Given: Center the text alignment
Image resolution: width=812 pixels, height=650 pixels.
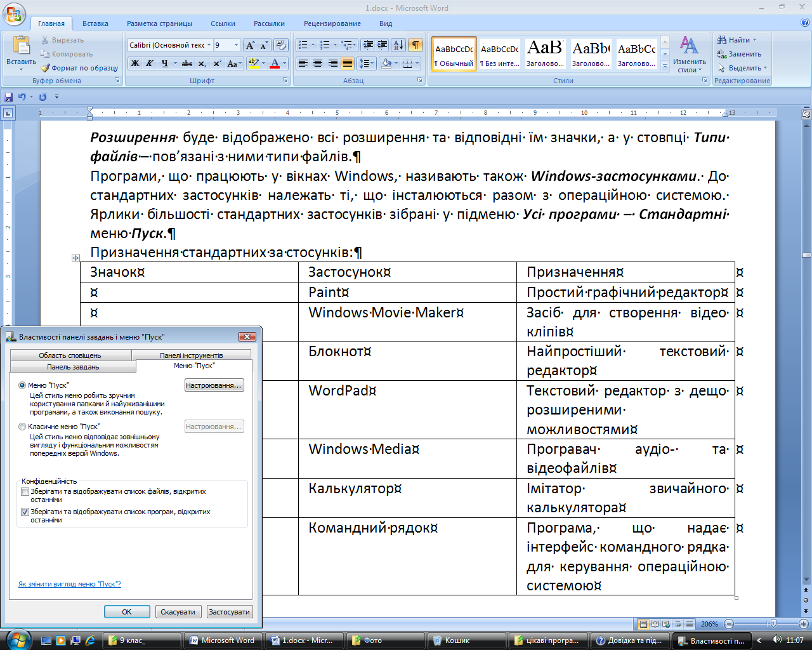Looking at the screenshot, I should (x=318, y=63).
